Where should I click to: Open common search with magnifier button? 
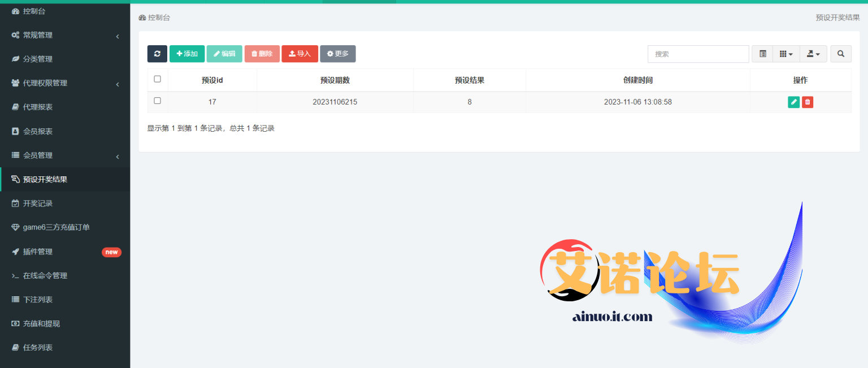[x=841, y=54]
